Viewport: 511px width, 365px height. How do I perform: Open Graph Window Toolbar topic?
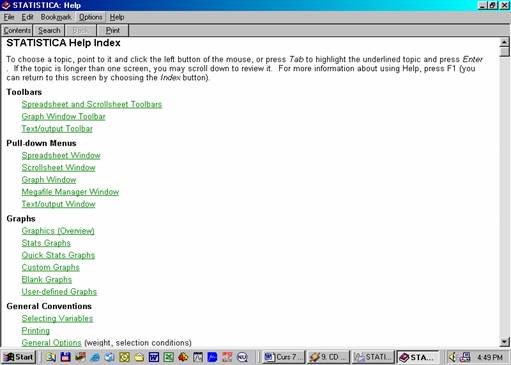[63, 117]
